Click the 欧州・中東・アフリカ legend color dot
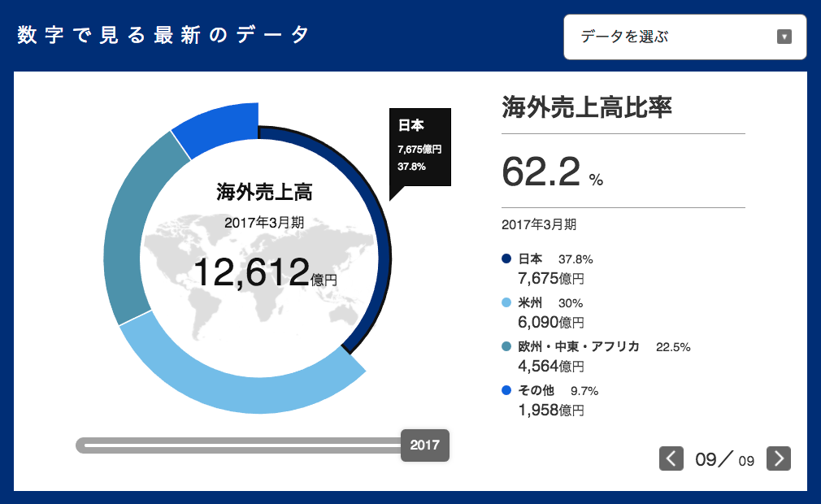 (506, 347)
